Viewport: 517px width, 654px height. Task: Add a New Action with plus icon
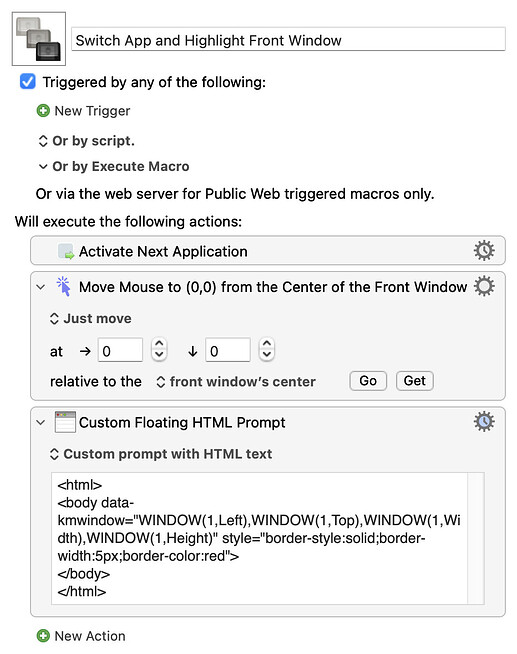click(x=43, y=636)
